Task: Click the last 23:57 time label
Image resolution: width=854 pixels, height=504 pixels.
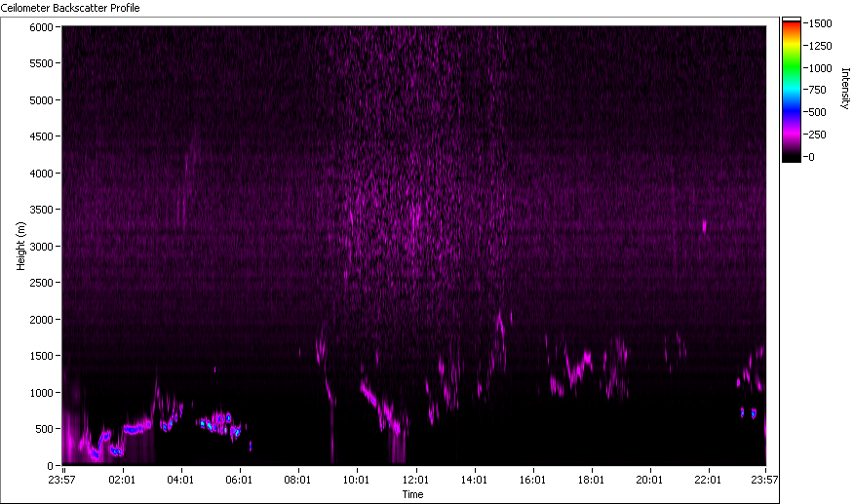Action: [x=764, y=480]
